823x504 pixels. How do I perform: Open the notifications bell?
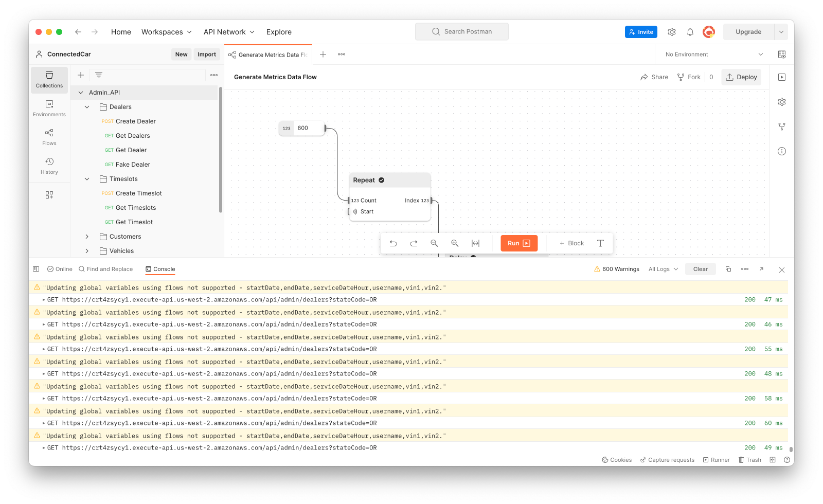[690, 32]
